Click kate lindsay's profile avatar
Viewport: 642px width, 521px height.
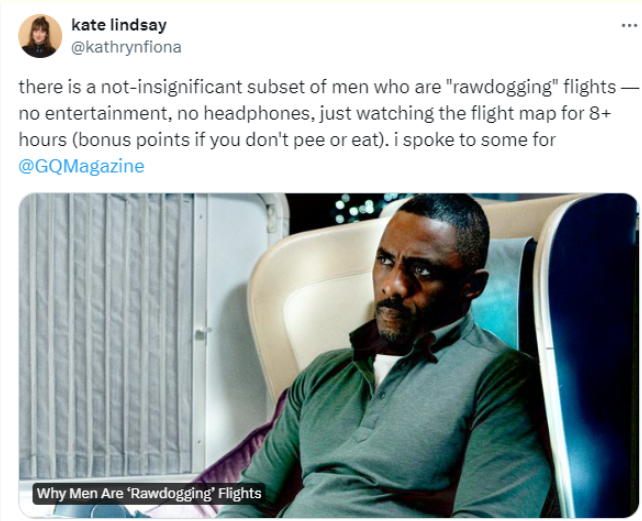(x=40, y=36)
